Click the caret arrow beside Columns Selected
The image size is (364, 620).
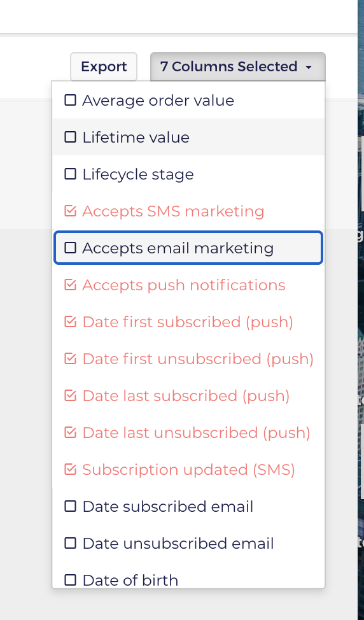click(309, 67)
